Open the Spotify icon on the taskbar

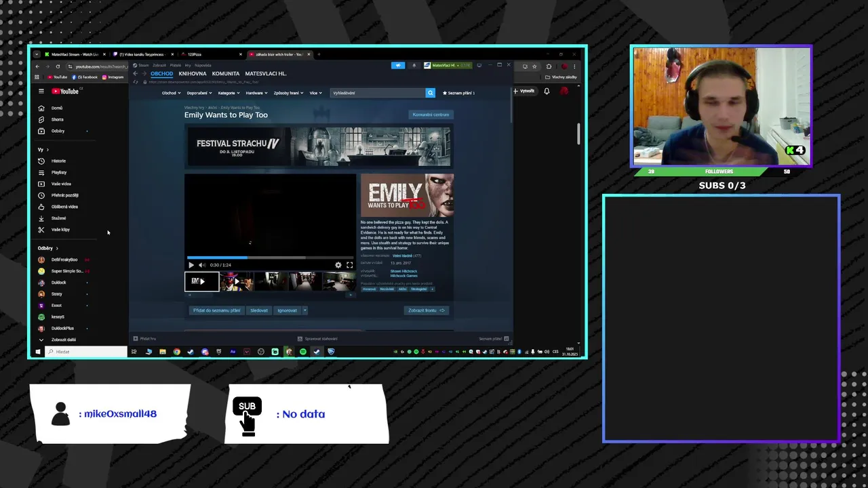(x=303, y=352)
